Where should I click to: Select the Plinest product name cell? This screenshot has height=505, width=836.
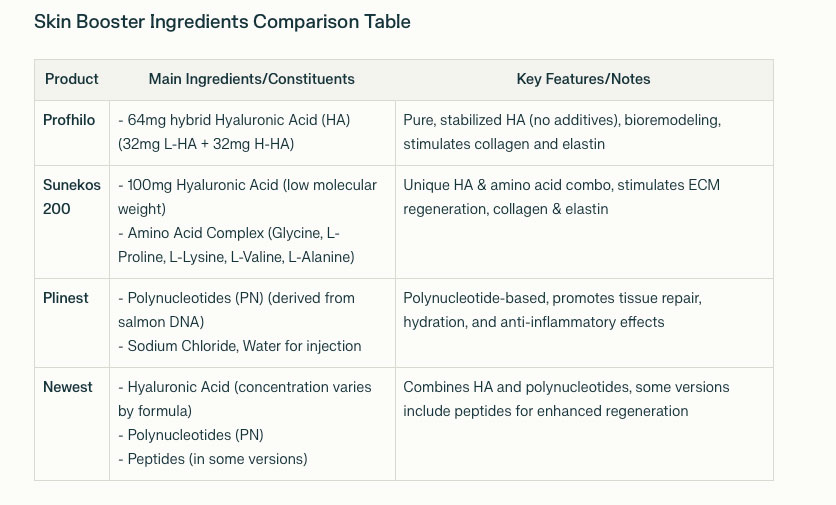[66, 298]
